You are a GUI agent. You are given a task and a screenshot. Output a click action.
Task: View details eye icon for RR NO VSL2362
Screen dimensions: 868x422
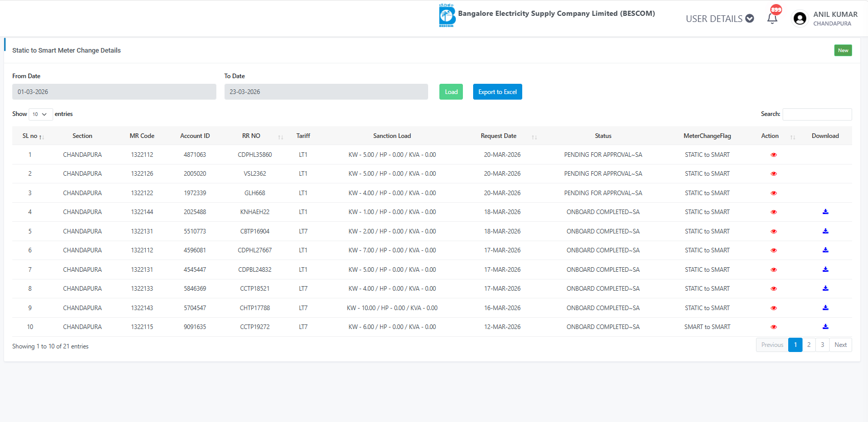coord(773,174)
